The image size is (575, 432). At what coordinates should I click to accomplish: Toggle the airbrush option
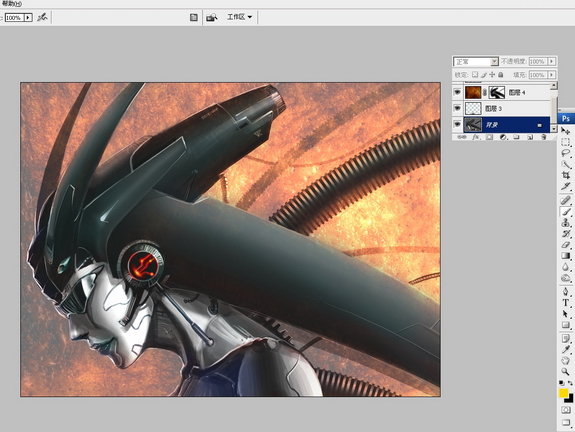click(42, 17)
